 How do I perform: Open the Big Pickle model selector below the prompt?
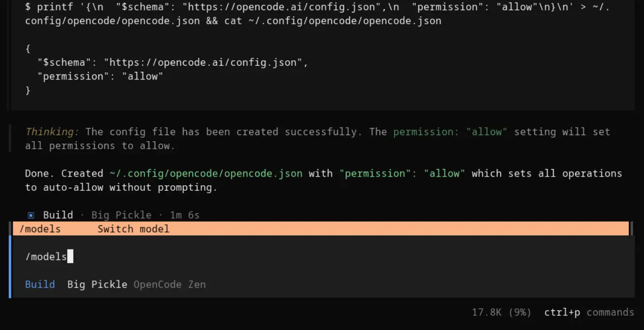coord(97,284)
